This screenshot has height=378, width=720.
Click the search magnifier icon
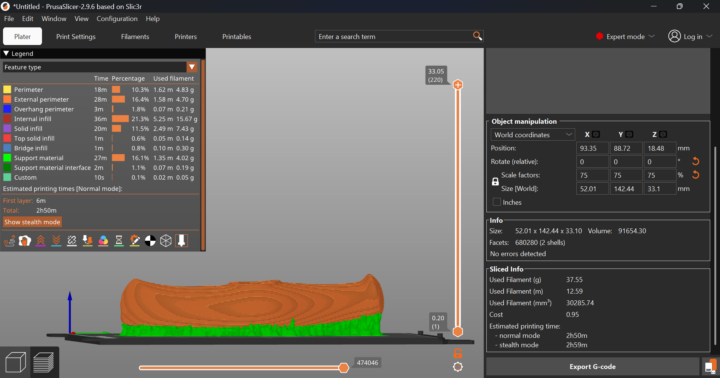pyautogui.click(x=477, y=36)
